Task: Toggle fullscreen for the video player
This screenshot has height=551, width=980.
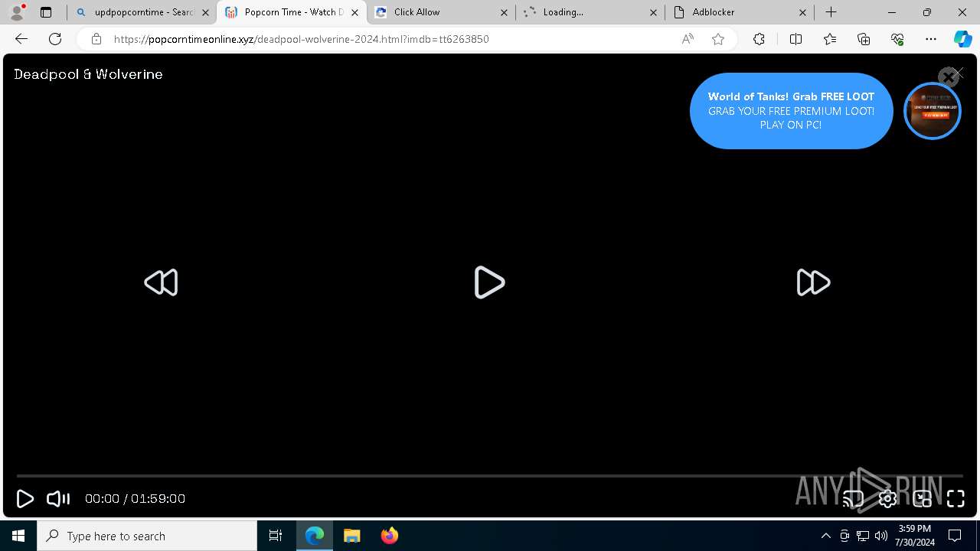Action: tap(955, 499)
